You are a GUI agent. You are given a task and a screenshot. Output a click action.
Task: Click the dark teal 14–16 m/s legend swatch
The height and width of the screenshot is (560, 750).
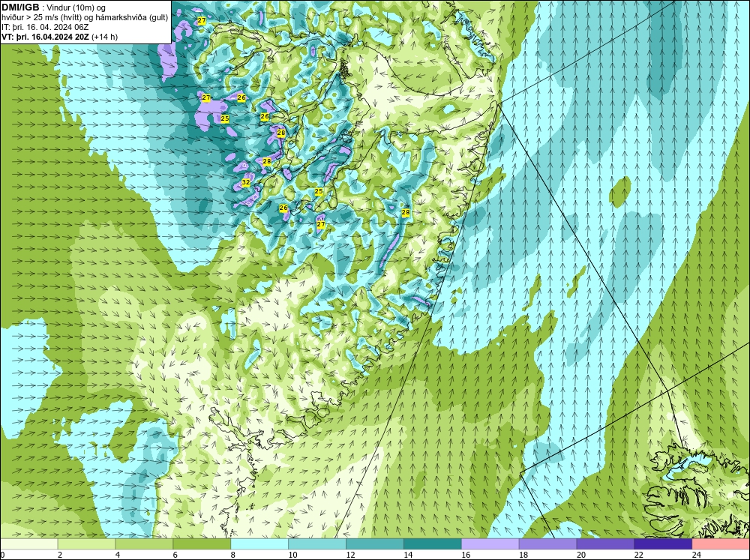click(433, 544)
